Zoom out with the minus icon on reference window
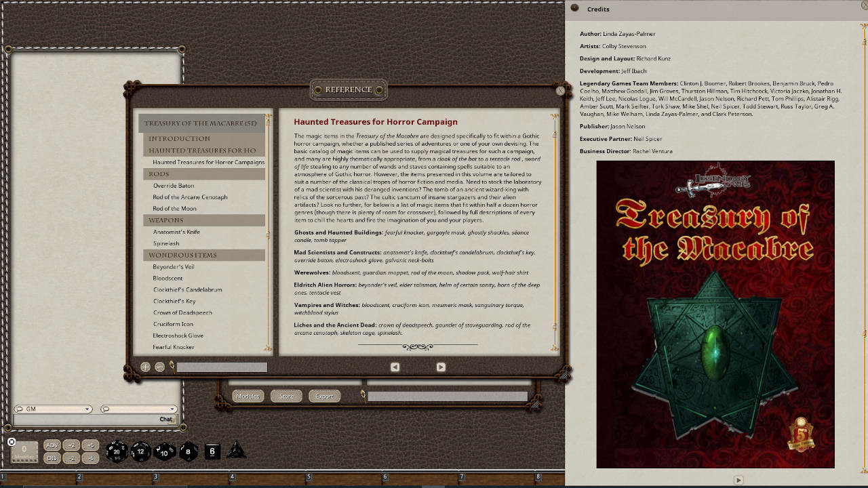Viewport: 868px width, 488px height. 159,366
